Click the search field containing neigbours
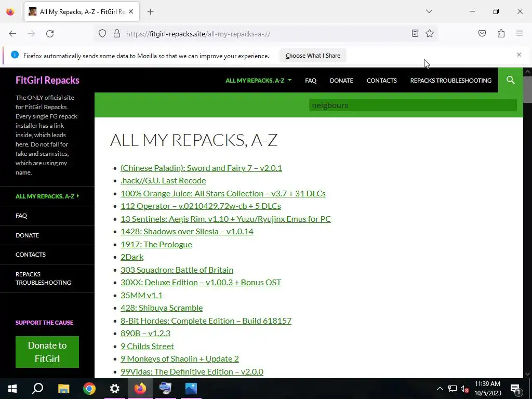Viewport: 532px width, 399px height. tap(413, 105)
